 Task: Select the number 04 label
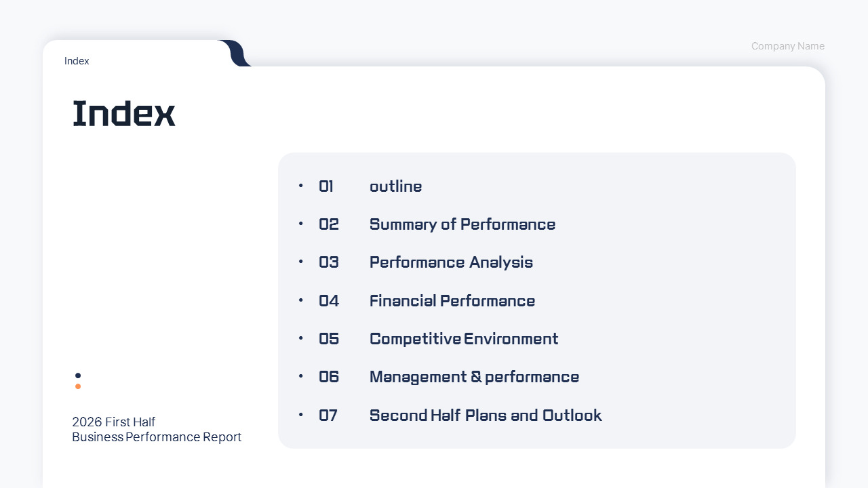(329, 301)
